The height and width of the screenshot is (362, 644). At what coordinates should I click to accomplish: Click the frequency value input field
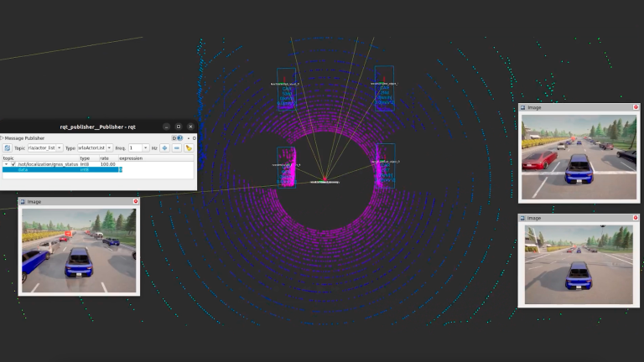tap(136, 147)
